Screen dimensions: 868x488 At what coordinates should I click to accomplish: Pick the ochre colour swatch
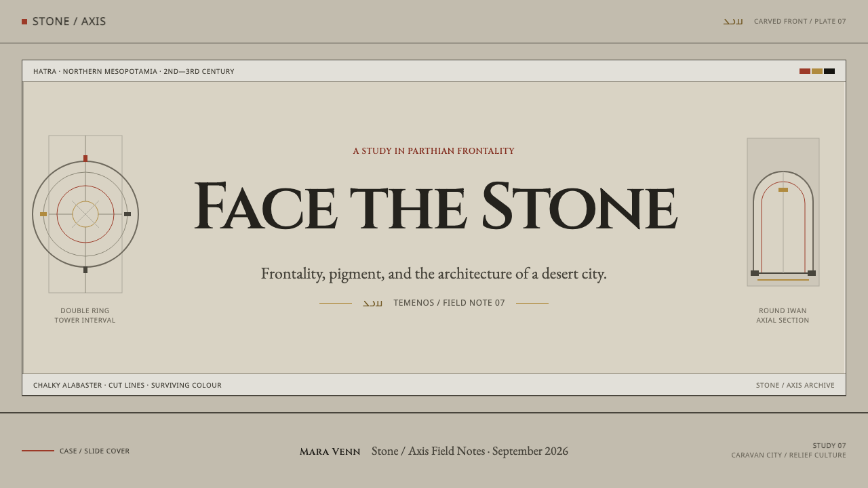tap(817, 71)
